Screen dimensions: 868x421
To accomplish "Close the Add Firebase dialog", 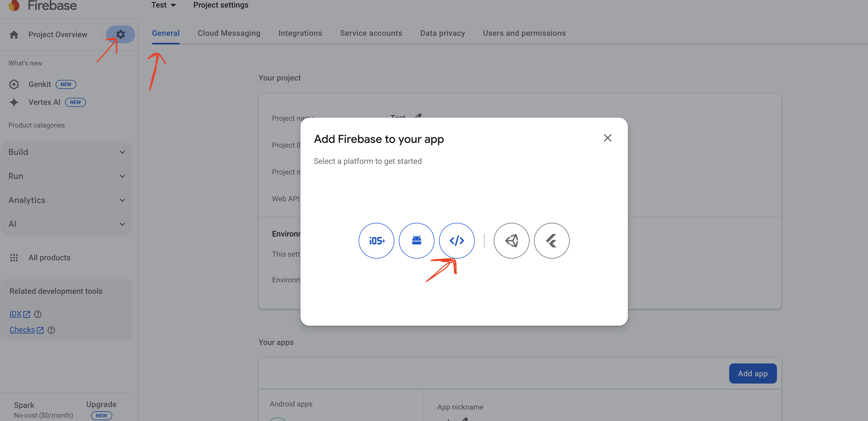I will (607, 138).
